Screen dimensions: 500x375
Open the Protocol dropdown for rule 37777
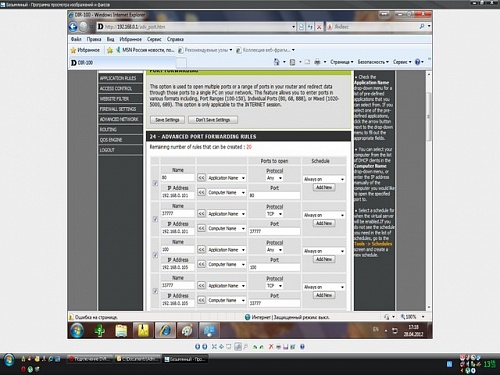pyautogui.click(x=274, y=214)
